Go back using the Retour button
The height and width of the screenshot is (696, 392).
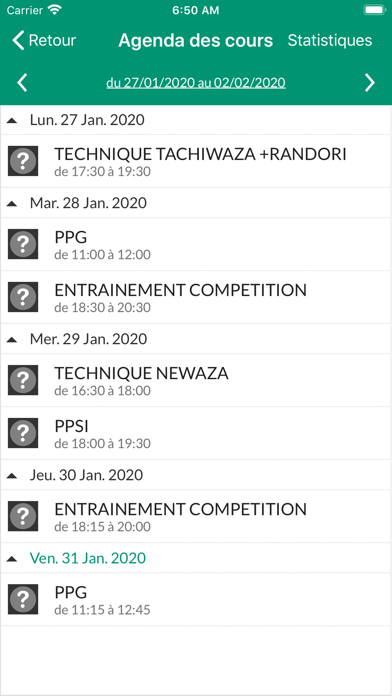click(44, 40)
